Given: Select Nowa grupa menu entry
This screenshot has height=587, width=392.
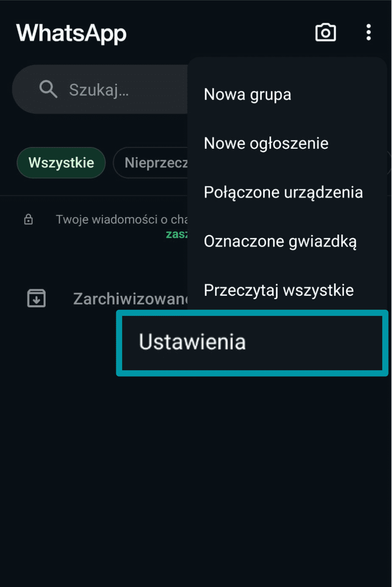Looking at the screenshot, I should [247, 94].
